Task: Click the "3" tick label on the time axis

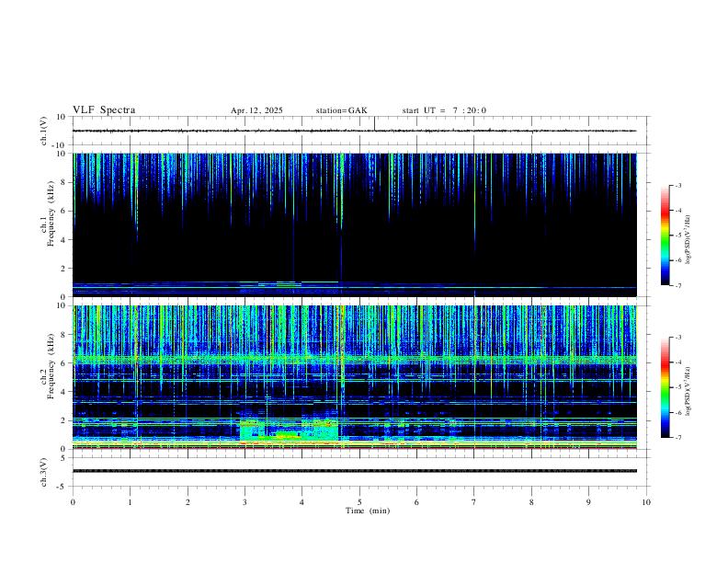Action: (x=245, y=502)
